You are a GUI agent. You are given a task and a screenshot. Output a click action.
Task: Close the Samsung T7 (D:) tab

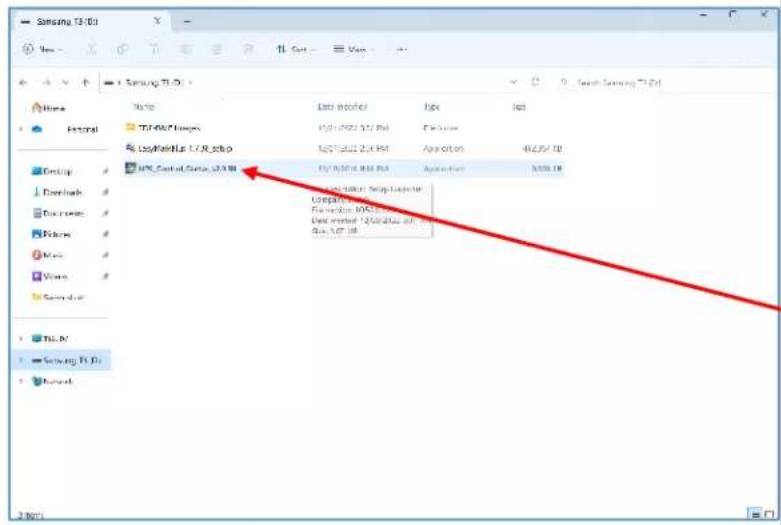(x=157, y=21)
